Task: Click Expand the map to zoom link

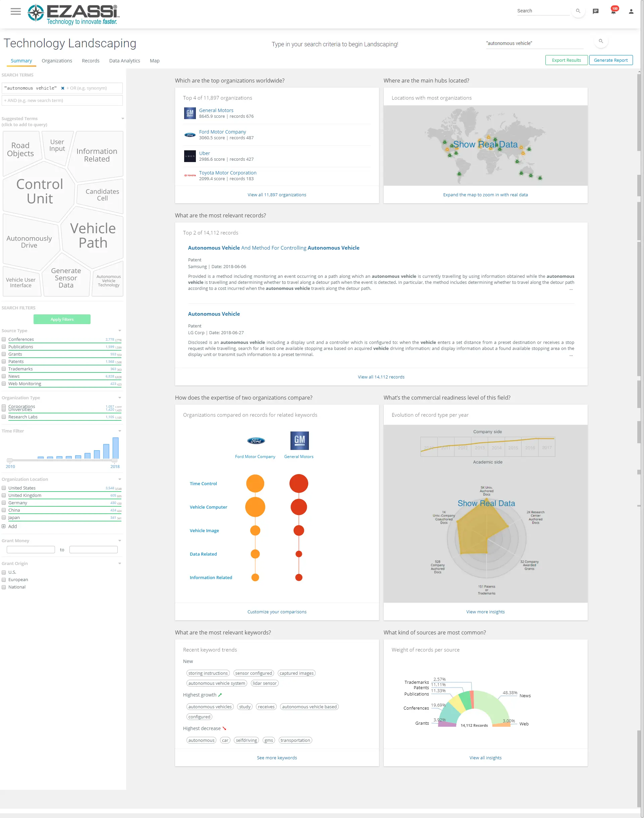Action: 485,195
